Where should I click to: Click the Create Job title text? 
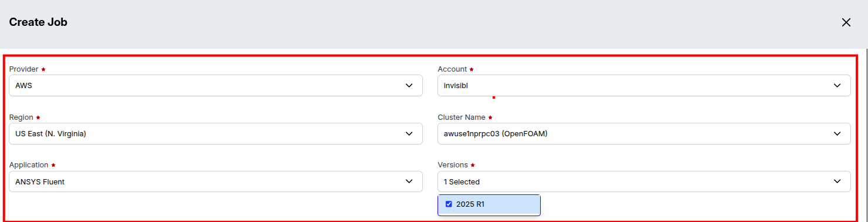[38, 22]
